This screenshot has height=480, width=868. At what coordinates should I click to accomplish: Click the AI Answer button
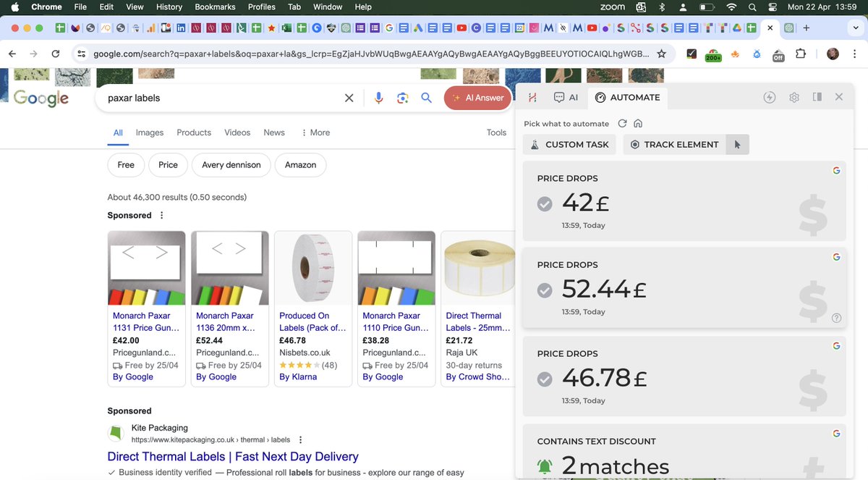[477, 98]
